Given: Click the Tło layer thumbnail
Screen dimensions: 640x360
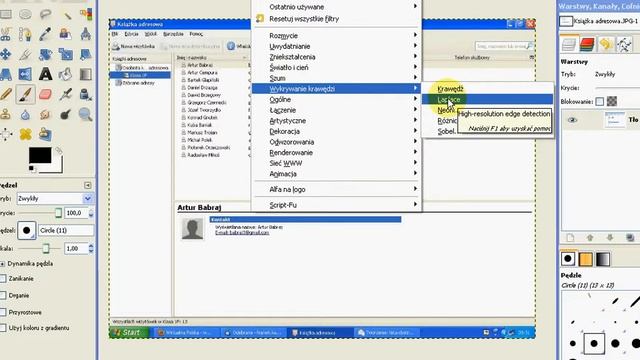Looking at the screenshot, I should coord(615,120).
